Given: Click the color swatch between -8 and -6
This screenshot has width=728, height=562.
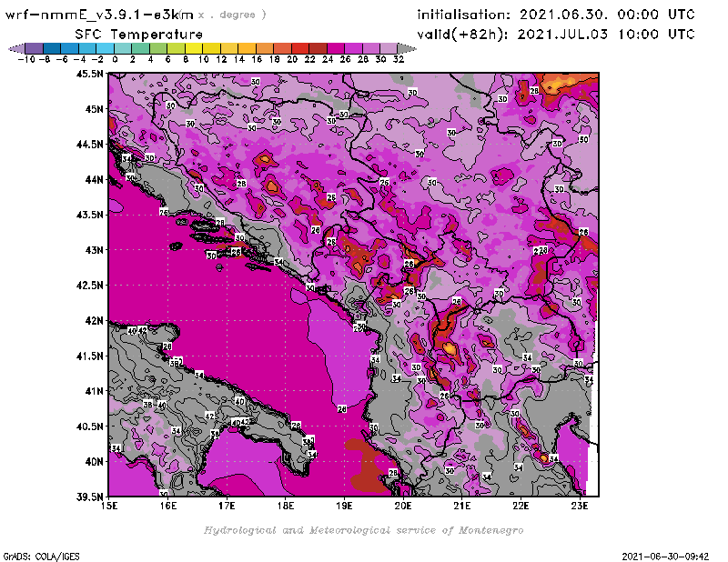Looking at the screenshot, I should [x=52, y=48].
